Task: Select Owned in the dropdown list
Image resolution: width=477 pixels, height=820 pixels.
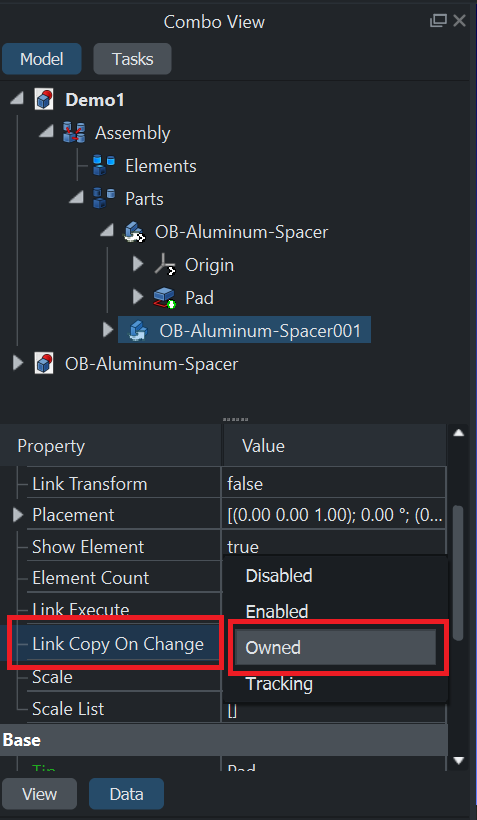Action: pos(335,647)
